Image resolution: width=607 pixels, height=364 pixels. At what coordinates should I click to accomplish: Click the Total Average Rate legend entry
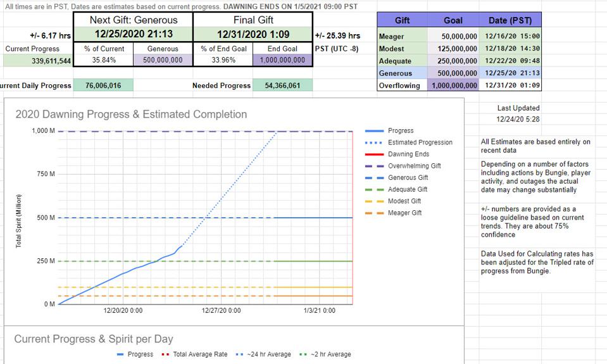(x=194, y=355)
